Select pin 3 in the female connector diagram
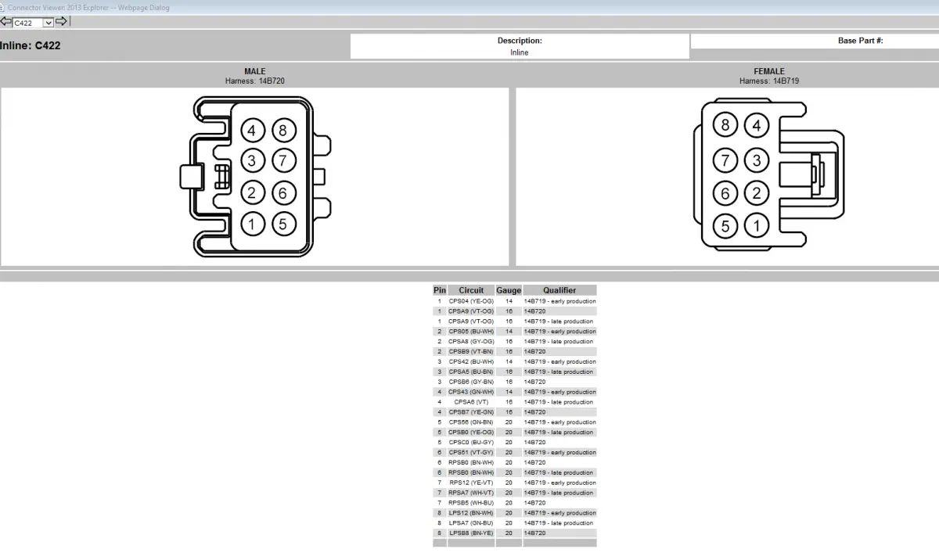The height and width of the screenshot is (560, 939). [756, 161]
